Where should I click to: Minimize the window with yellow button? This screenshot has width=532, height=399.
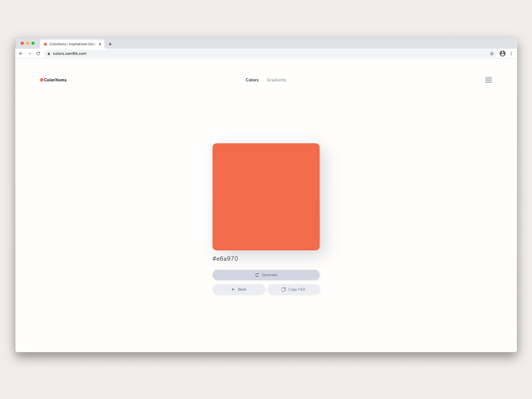28,43
